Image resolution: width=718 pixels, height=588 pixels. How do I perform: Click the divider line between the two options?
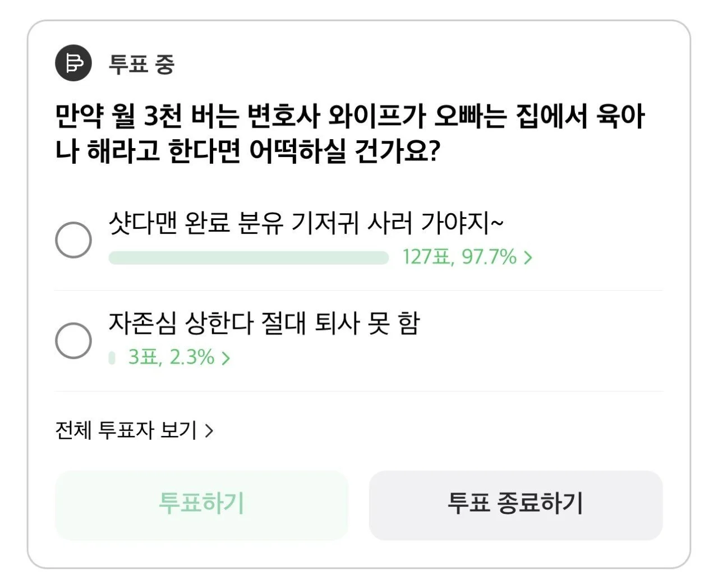[x=359, y=291]
